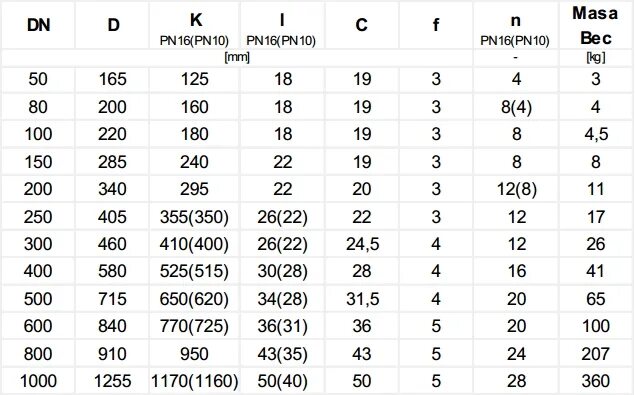The width and height of the screenshot is (635, 395).
Task: Select the C value 24,5 cell
Action: pyautogui.click(x=362, y=244)
